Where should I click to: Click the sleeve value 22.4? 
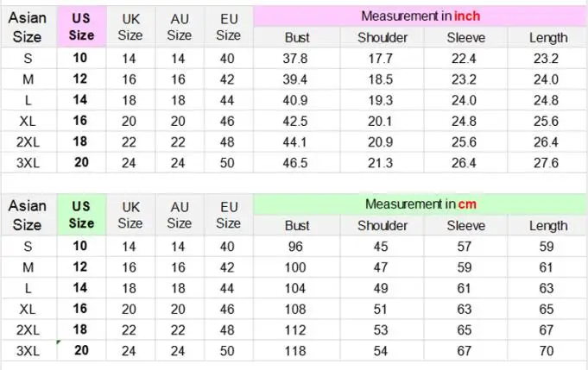(464, 59)
